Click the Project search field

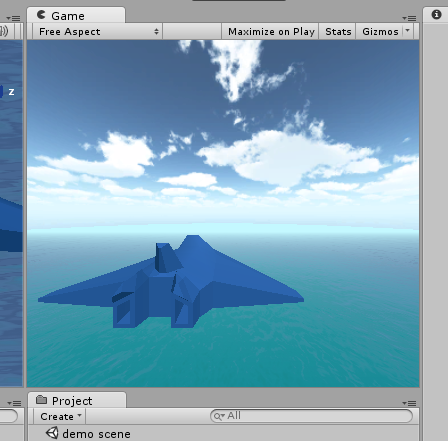[311, 416]
